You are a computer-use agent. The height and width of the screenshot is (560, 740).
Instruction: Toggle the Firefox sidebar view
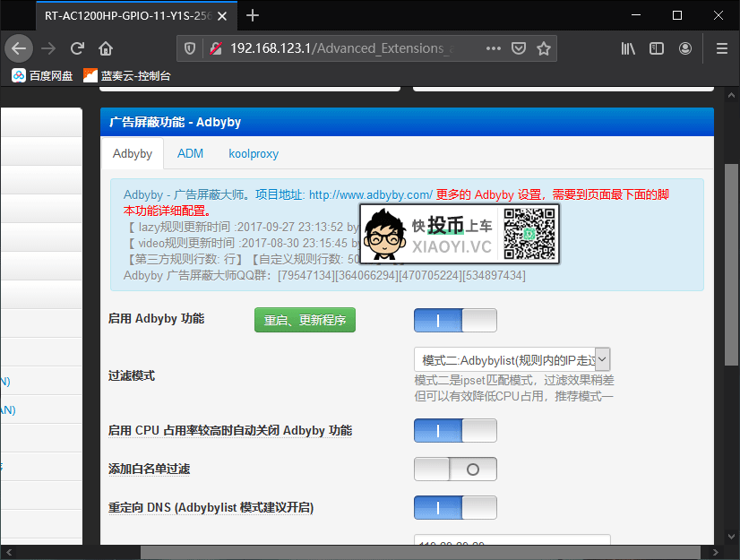[x=656, y=48]
